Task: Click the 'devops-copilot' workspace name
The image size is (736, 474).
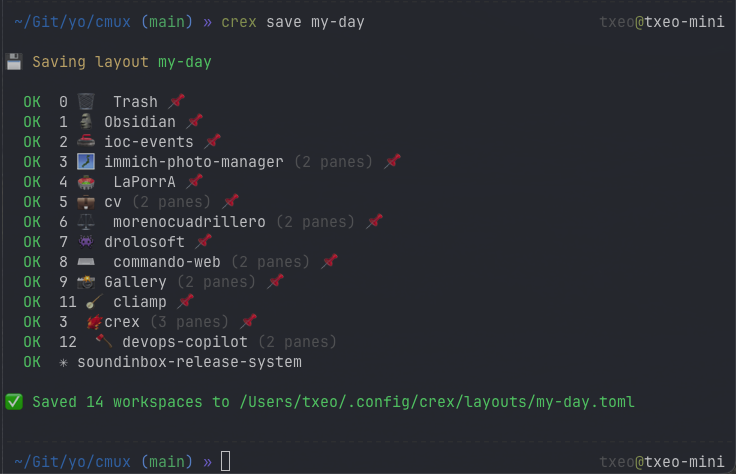Action: coord(185,342)
